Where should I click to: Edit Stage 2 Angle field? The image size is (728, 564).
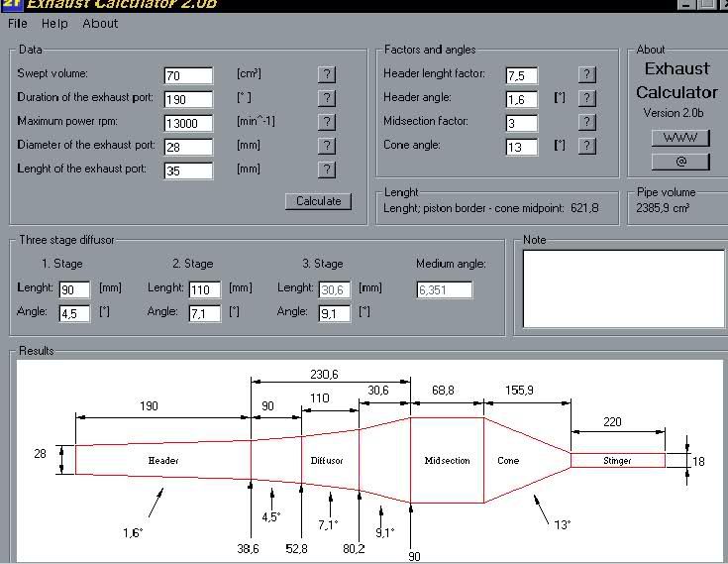[x=205, y=313]
